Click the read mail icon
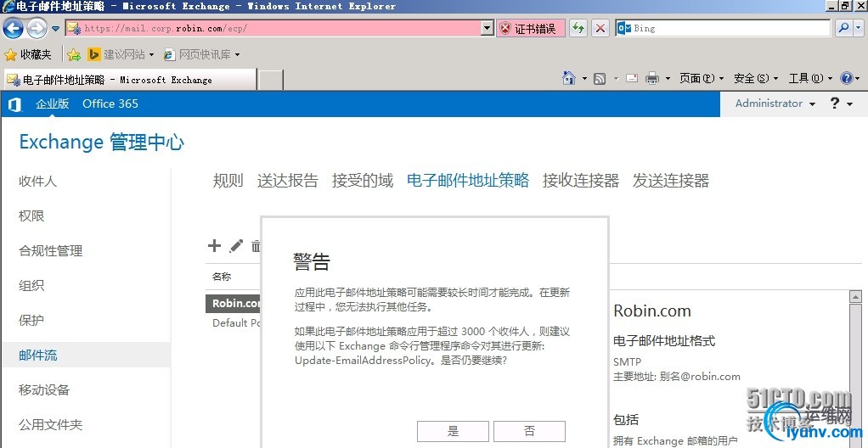Image resolution: width=868 pixels, height=448 pixels. (632, 79)
